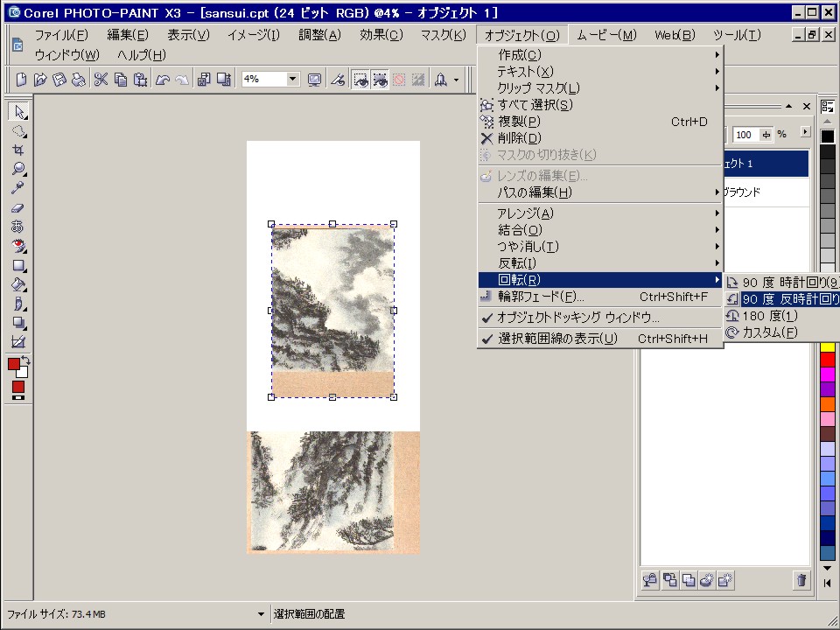This screenshot has height=630, width=840.
Task: Open the 効果(C) menu
Action: (x=381, y=35)
